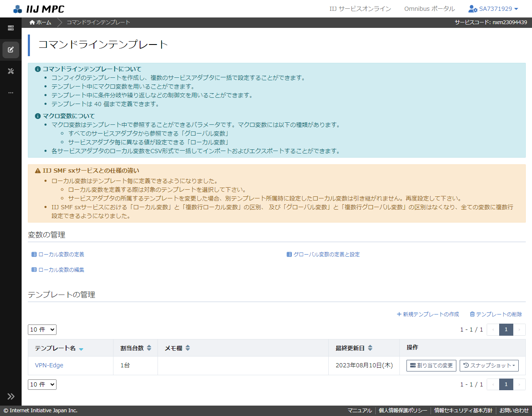Go to IIJ サービスオンライン
The width and height of the screenshot is (532, 416).
tap(360, 9)
